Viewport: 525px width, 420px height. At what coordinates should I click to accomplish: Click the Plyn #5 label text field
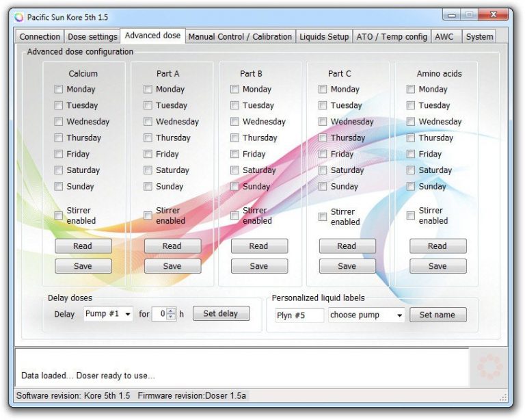click(299, 315)
